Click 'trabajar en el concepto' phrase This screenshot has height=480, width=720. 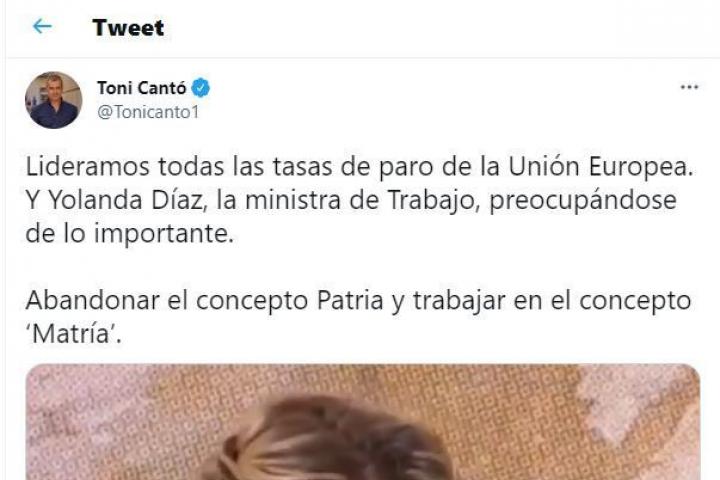(x=552, y=301)
